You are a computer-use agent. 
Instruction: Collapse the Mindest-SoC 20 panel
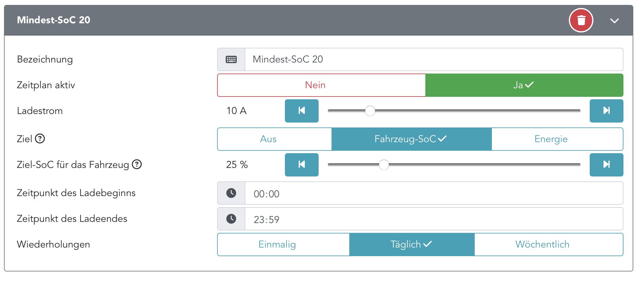pyautogui.click(x=614, y=21)
